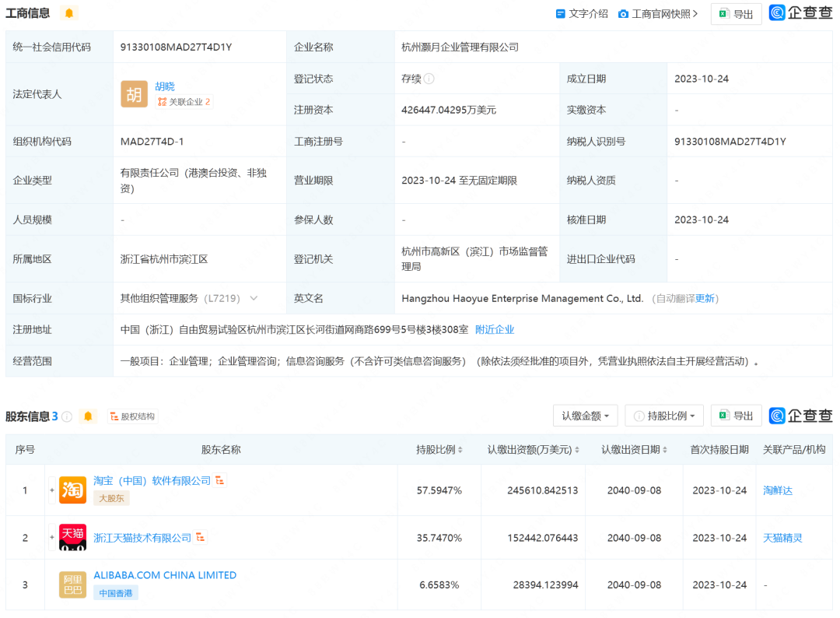Image resolution: width=840 pixels, height=618 pixels.
Task: Open legal representative 胡晓 profile link
Action: (x=165, y=86)
